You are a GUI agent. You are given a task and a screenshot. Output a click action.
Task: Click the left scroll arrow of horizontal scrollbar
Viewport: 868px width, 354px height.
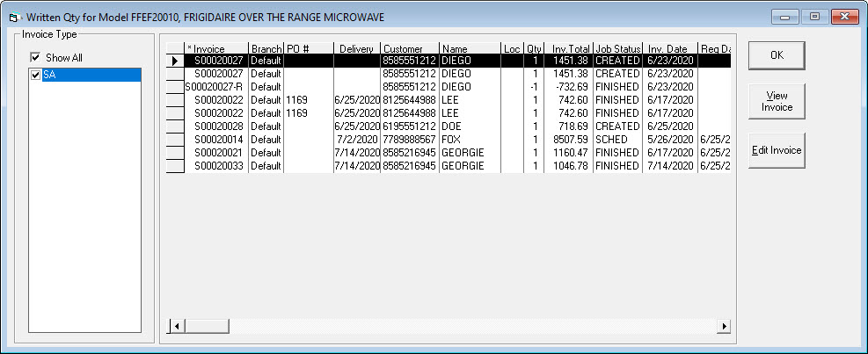click(x=176, y=327)
